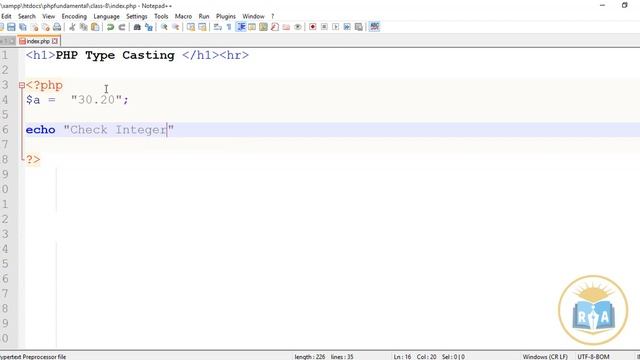Open the Plugins menu
The height and width of the screenshot is (360, 640).
(226, 16)
